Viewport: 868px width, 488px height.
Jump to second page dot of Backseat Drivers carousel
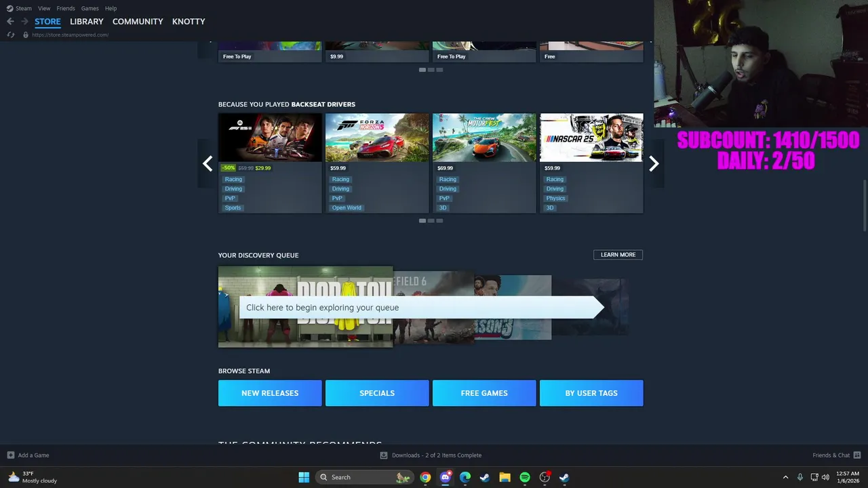click(431, 220)
